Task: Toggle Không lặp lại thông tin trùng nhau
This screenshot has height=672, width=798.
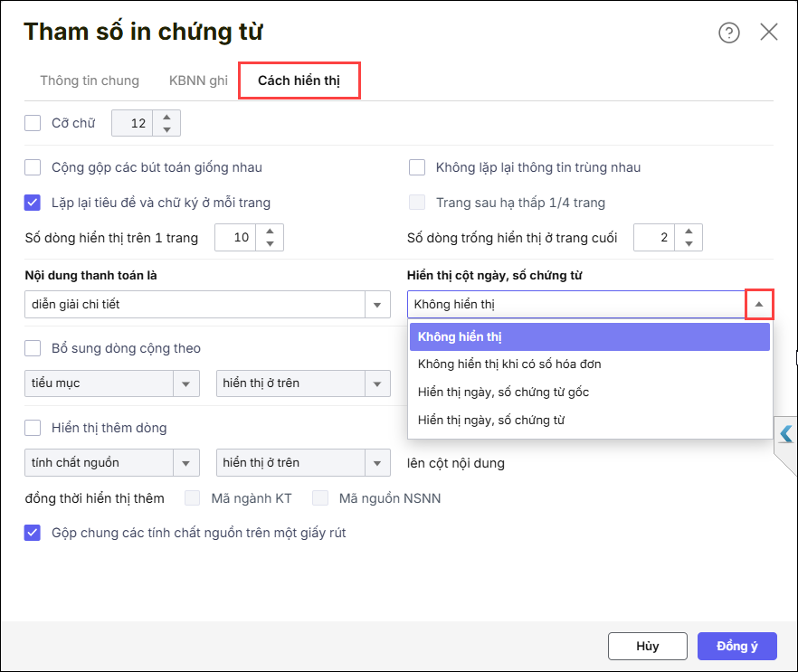Action: [417, 167]
